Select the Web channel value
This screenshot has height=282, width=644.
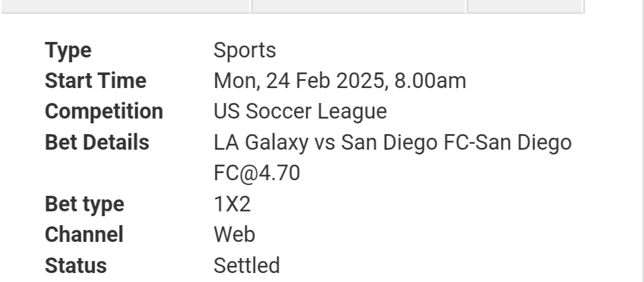point(234,235)
